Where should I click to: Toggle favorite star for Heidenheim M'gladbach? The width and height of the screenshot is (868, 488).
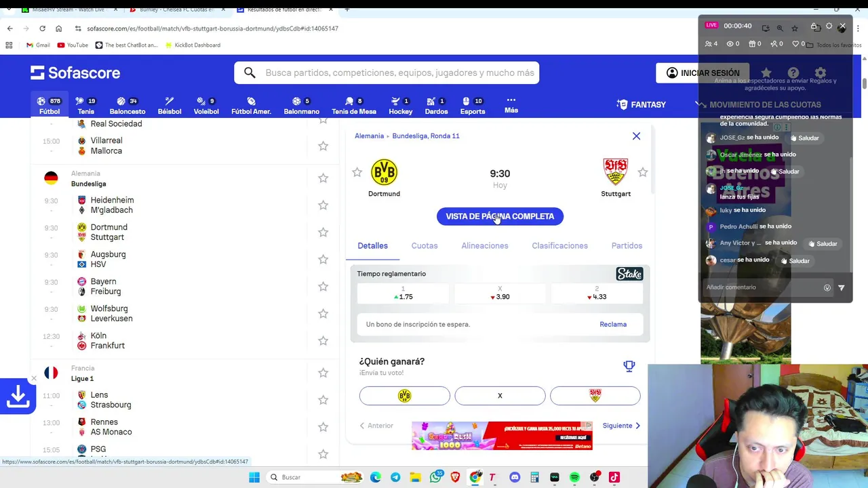pos(323,205)
